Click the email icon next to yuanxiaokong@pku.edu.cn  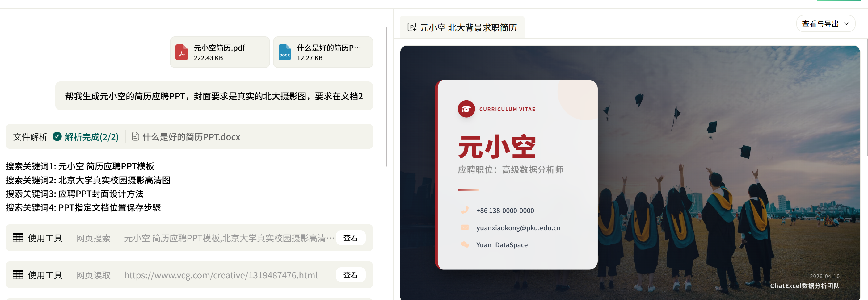coord(465,227)
